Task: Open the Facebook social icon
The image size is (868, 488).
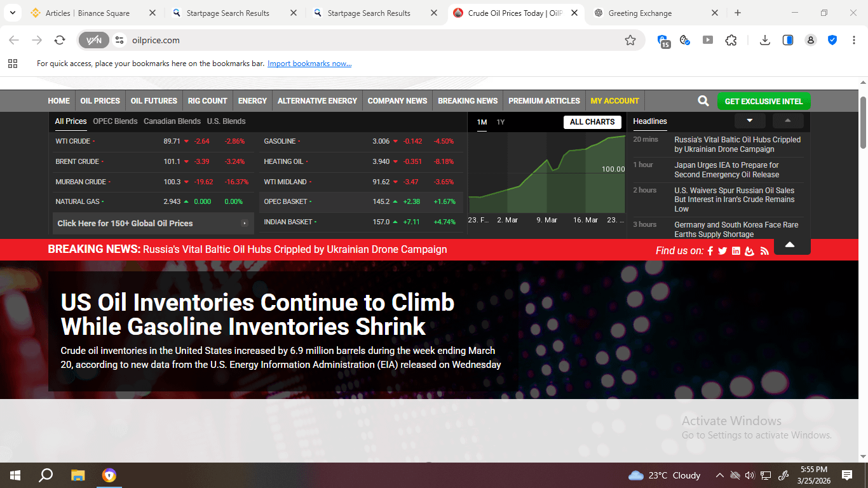Action: point(710,251)
